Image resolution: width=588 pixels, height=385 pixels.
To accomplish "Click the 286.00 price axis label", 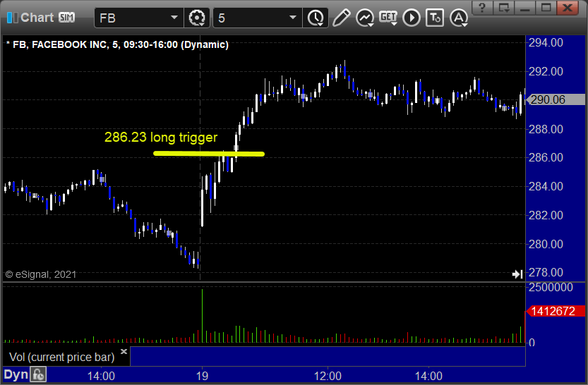I will (x=546, y=157).
